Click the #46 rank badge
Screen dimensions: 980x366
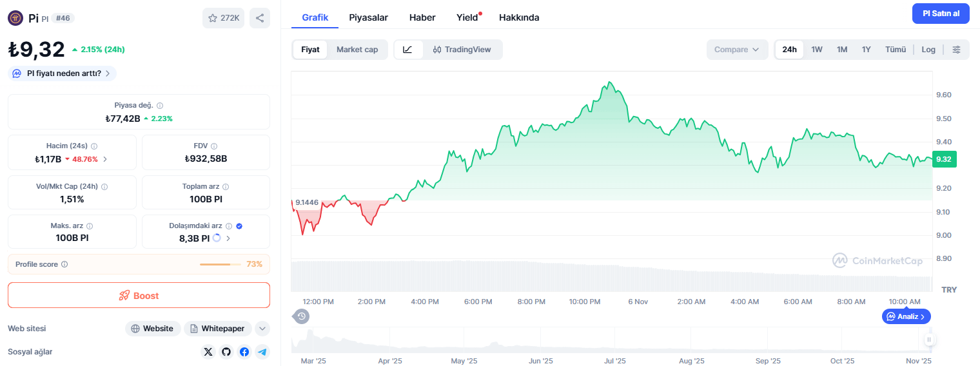pos(63,18)
